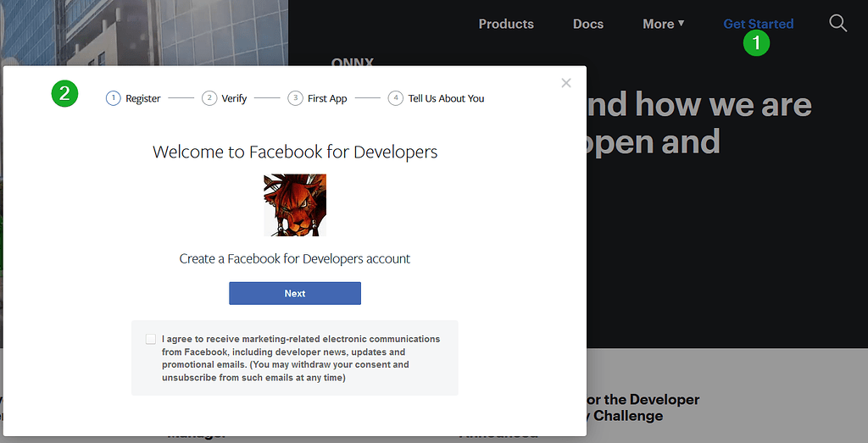Click the profile picture thumbnail

(295, 205)
